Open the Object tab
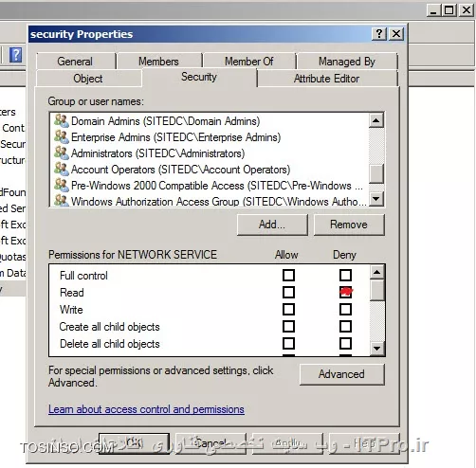 pyautogui.click(x=88, y=79)
